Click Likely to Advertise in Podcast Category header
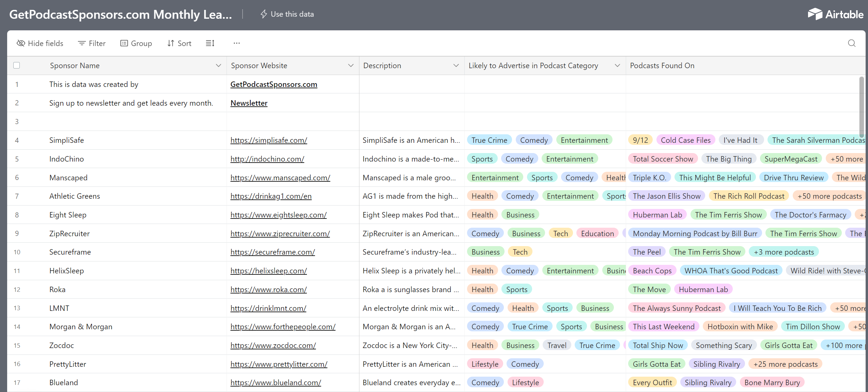868x392 pixels. click(533, 65)
